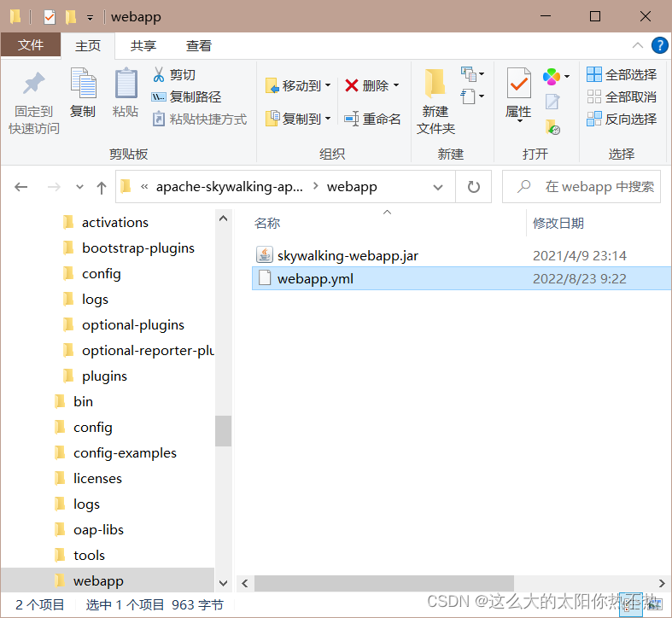Click the Copy (复制) ribbon icon
The width and height of the screenshot is (672, 618).
click(83, 83)
